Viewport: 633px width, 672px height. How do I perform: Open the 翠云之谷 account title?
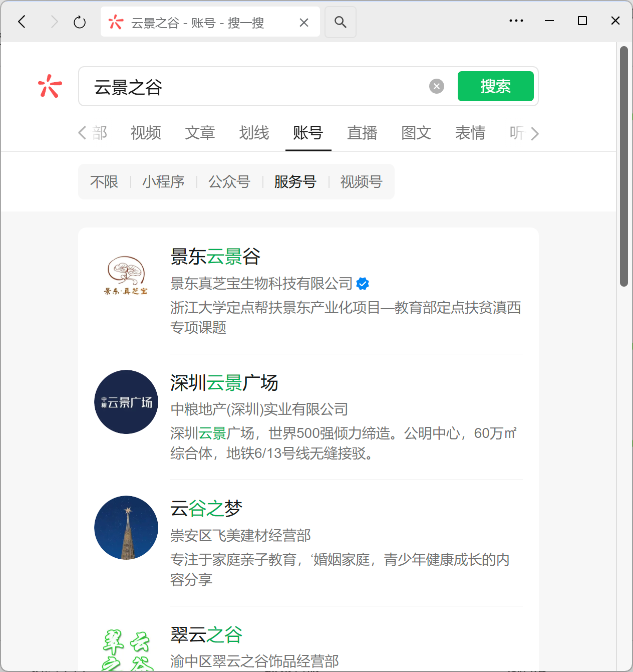tap(206, 635)
